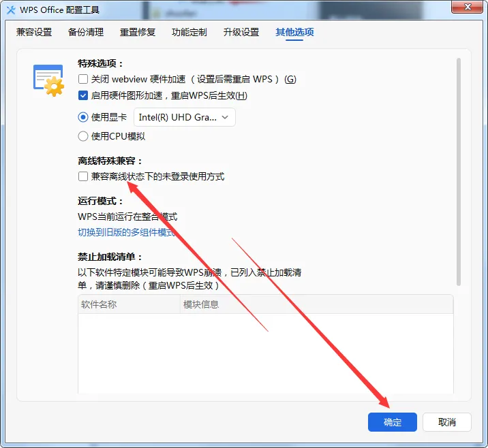
Task: Click inside the blocked modules list area
Action: (x=266, y=353)
